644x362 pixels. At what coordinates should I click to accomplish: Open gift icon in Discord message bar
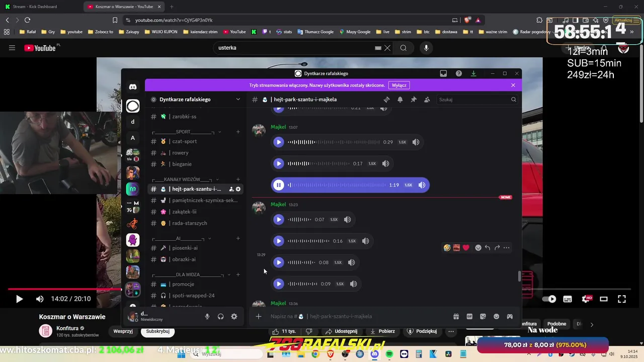[x=456, y=316]
